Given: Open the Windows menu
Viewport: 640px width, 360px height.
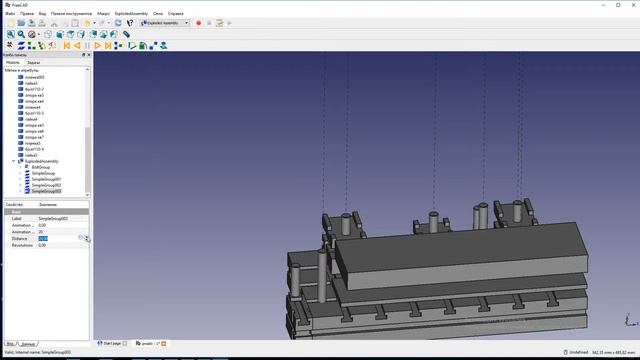Looking at the screenshot, I should [158, 13].
